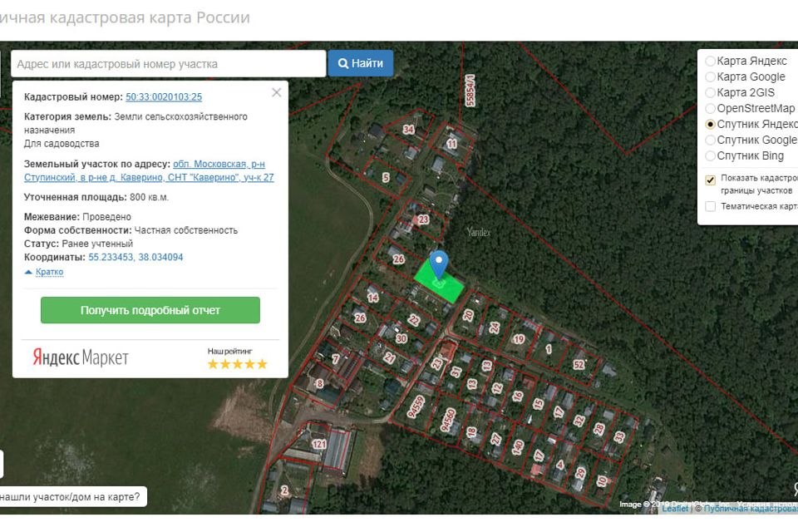Enable the Тематическая карта checkbox
798x532 pixels.
coord(710,206)
